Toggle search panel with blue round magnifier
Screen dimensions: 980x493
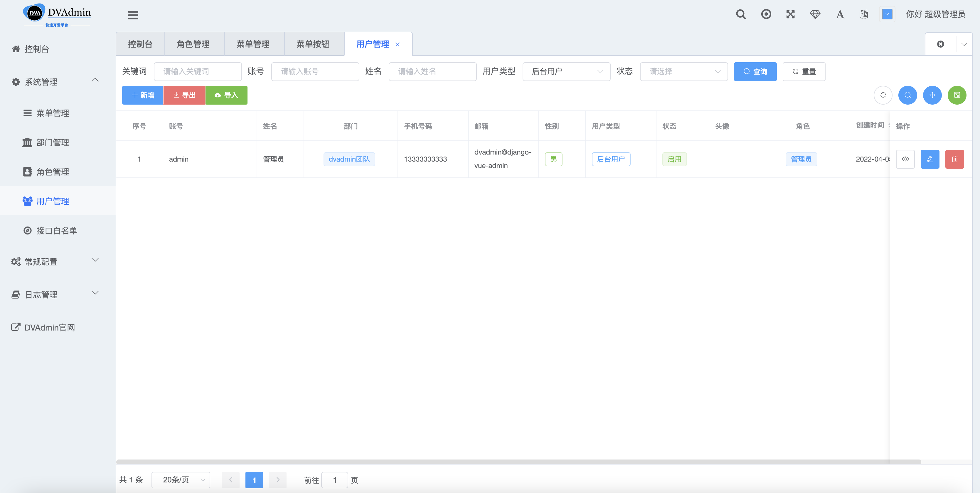click(x=907, y=95)
